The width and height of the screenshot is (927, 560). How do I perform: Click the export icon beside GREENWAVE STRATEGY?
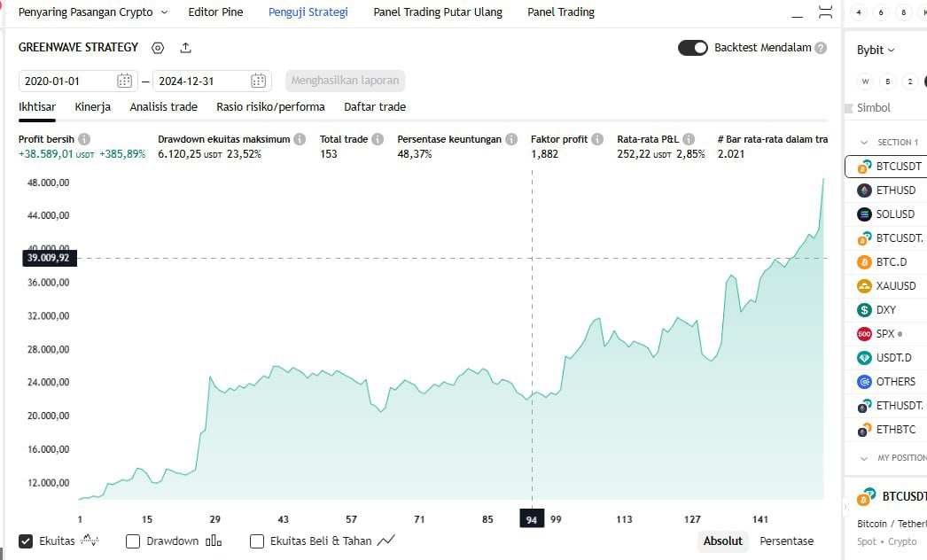pyautogui.click(x=185, y=48)
